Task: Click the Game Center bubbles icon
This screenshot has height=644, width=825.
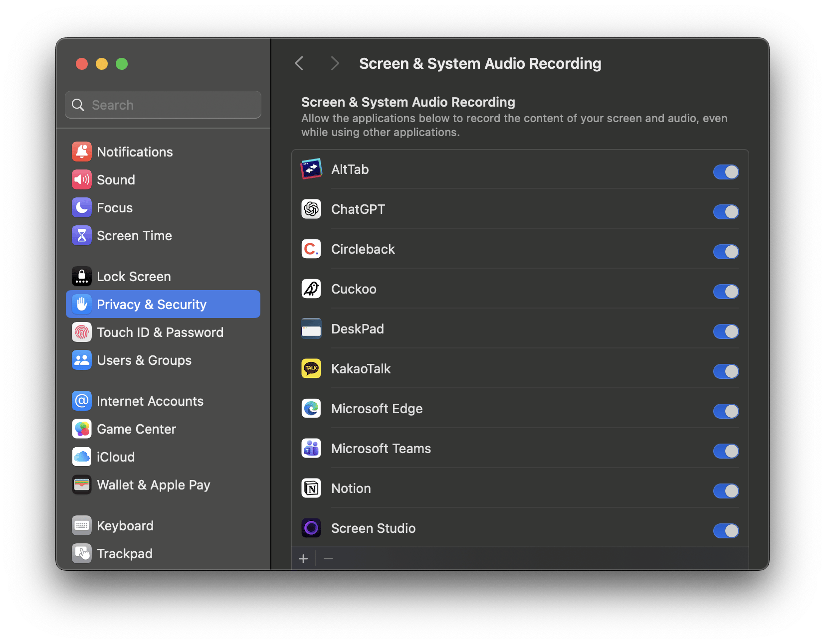Action: click(x=82, y=429)
